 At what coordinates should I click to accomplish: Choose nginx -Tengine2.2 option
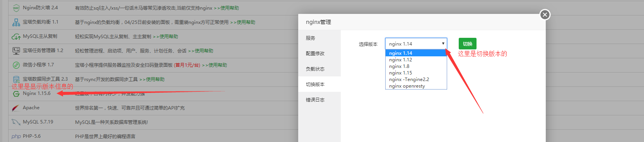click(416, 79)
